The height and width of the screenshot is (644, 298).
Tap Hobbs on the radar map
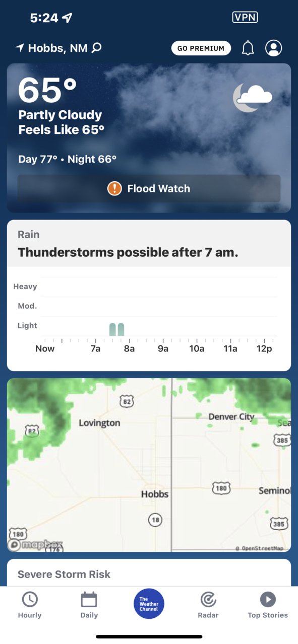click(x=155, y=494)
